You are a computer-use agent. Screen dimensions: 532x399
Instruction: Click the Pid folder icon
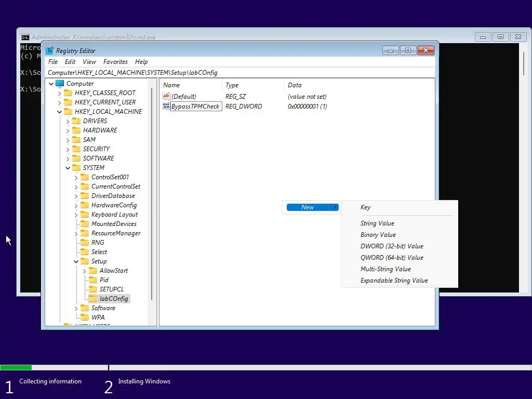(93, 280)
